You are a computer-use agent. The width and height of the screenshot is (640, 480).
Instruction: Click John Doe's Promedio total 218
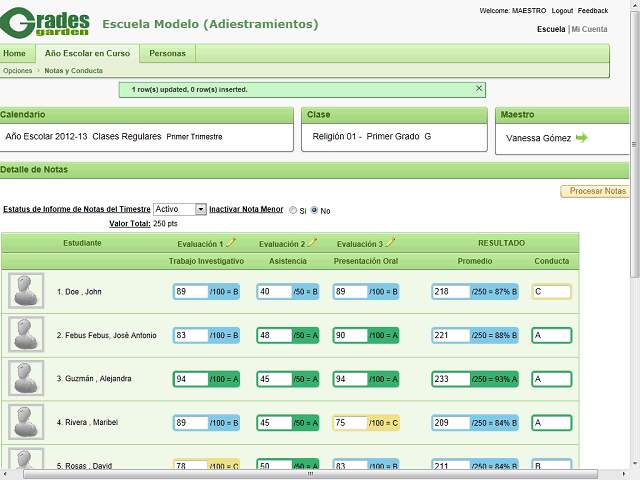pos(451,291)
